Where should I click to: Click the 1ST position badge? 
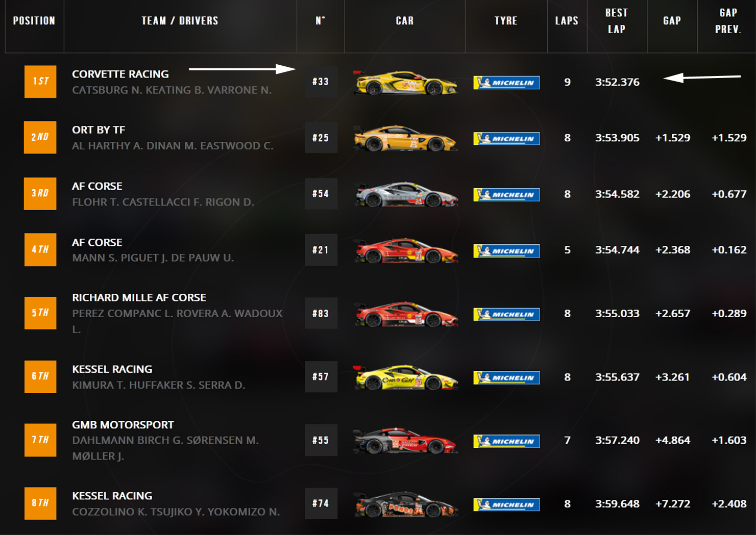pyautogui.click(x=40, y=82)
